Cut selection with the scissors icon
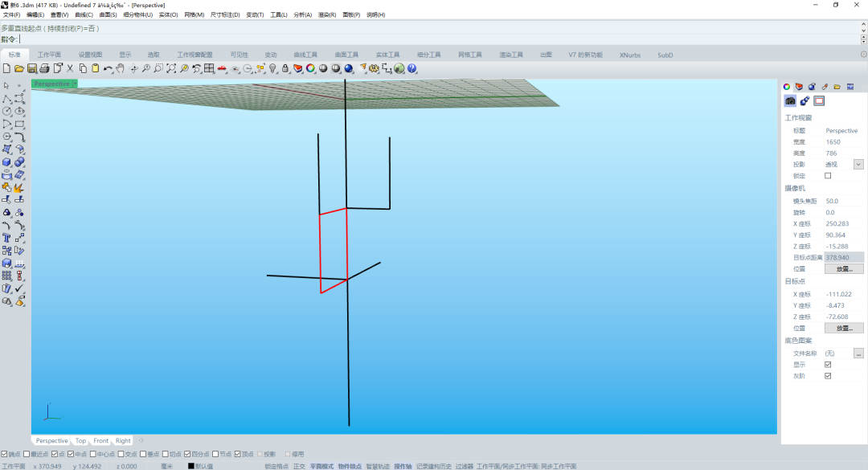Viewport: 868px width, 470px height. point(70,68)
